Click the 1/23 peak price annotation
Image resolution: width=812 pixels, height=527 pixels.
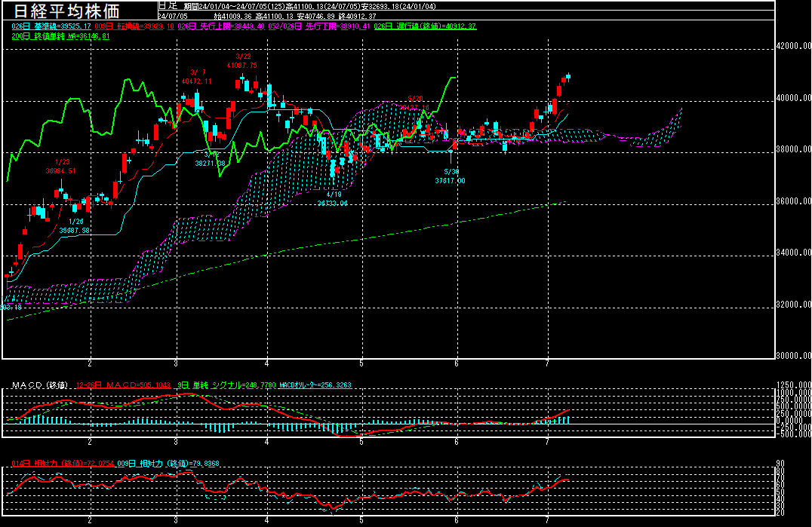[60, 167]
